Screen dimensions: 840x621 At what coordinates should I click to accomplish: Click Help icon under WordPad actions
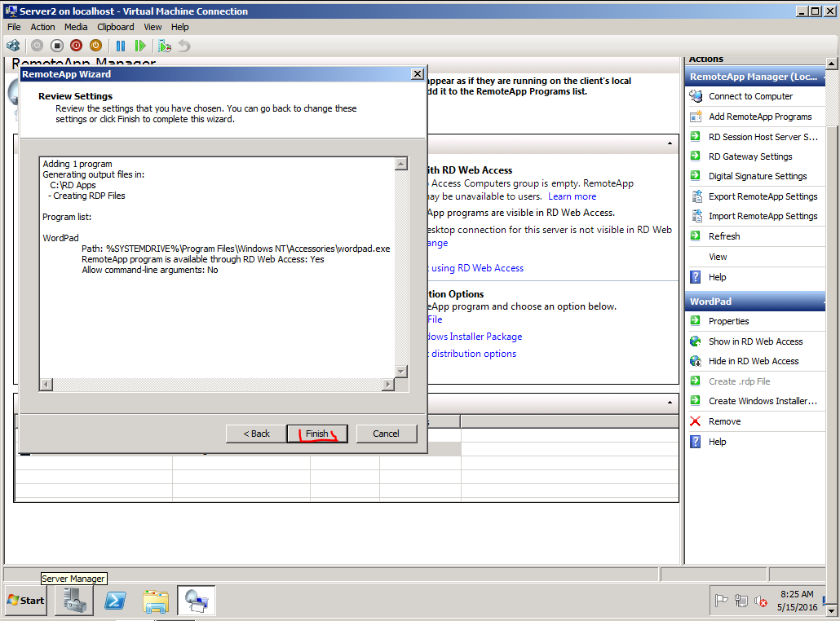[696, 442]
